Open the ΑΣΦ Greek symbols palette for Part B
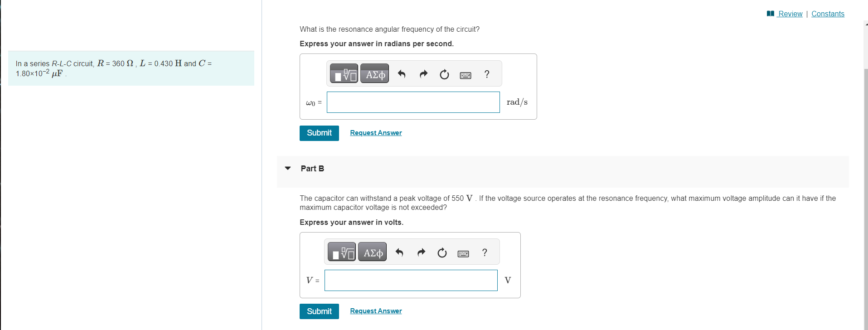868x330 pixels. 372,252
